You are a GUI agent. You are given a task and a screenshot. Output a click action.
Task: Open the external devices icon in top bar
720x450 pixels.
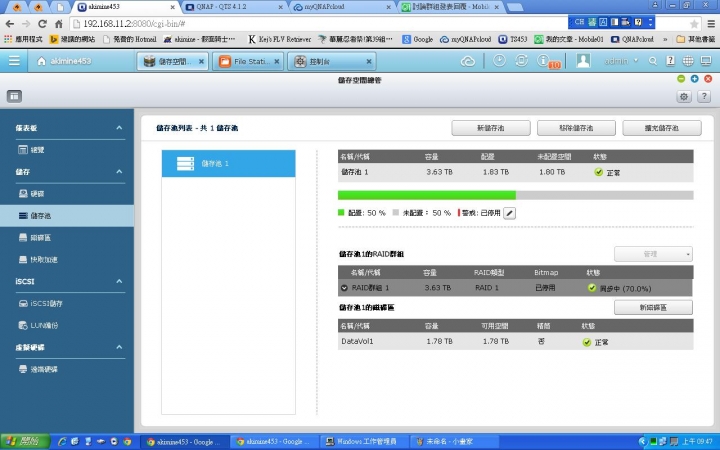click(x=521, y=61)
